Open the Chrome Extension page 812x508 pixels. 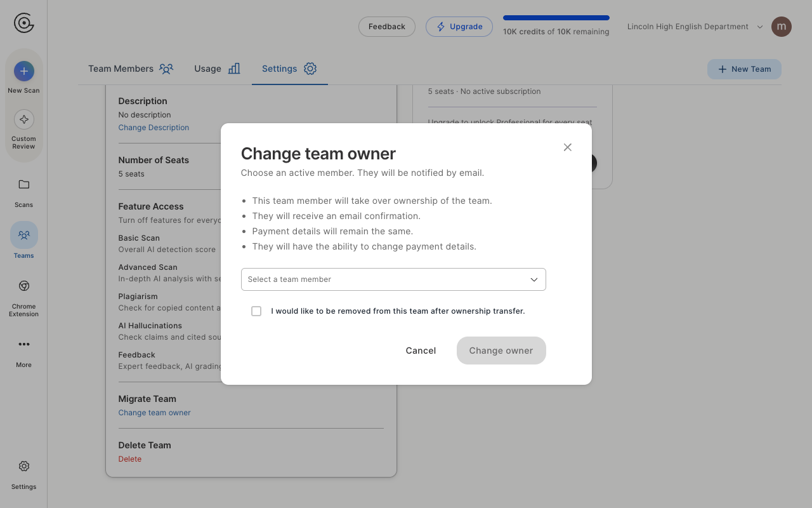click(24, 297)
